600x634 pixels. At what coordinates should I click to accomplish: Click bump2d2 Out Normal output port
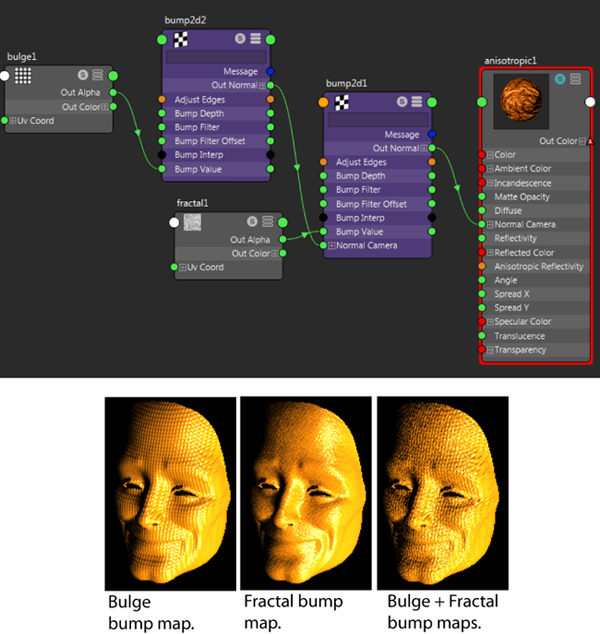pyautogui.click(x=270, y=85)
